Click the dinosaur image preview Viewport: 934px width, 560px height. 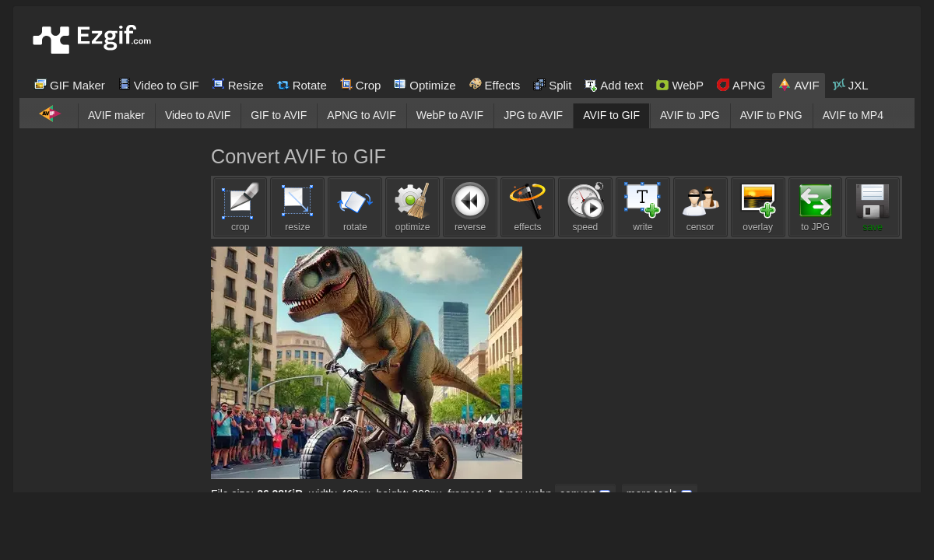pyautogui.click(x=366, y=362)
